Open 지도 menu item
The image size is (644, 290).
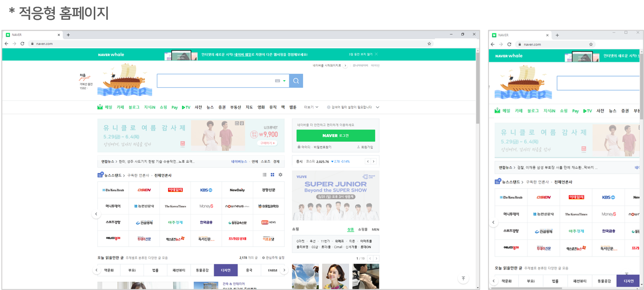(249, 107)
